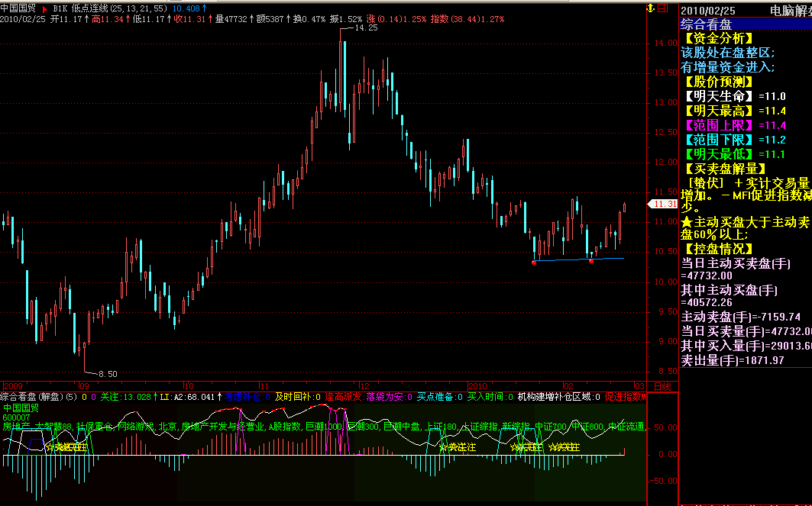812x506 pixels.
Task: Click the 14.25 peak price label
Action: [x=366, y=27]
